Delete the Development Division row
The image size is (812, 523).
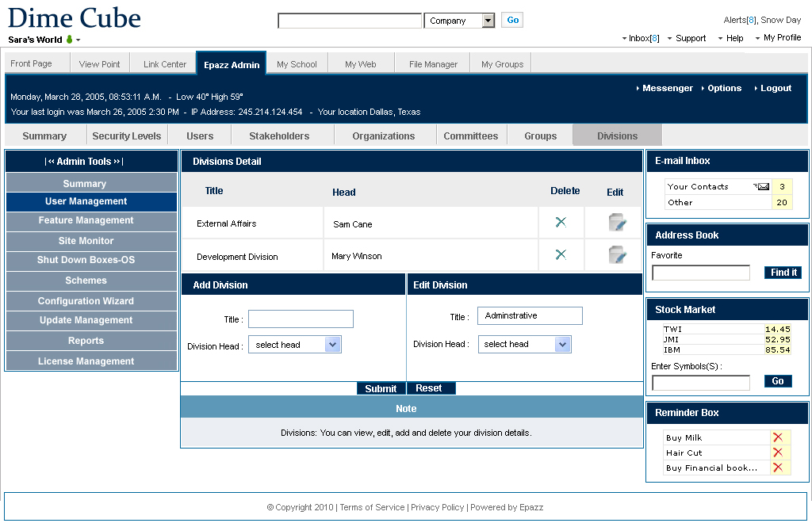pos(561,255)
